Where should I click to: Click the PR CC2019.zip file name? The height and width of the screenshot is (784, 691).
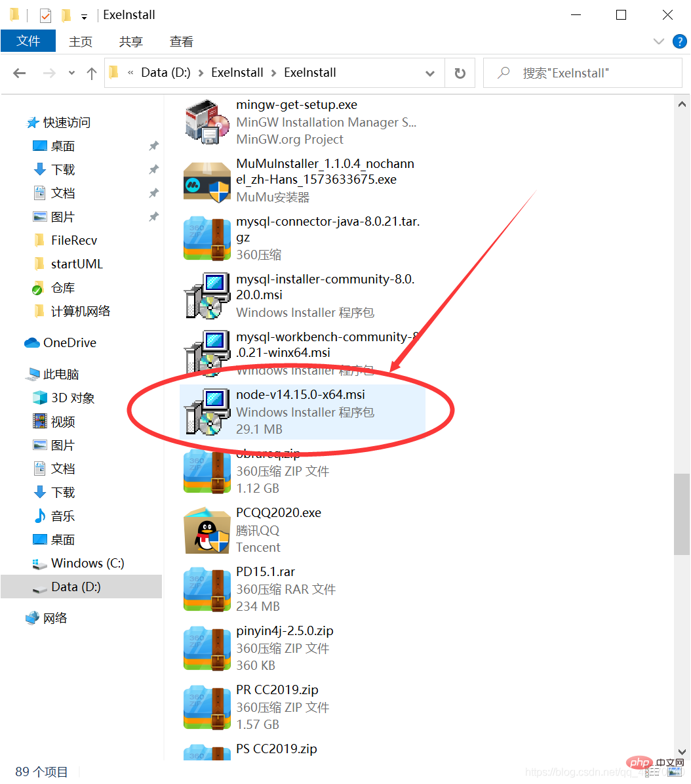tap(277, 690)
